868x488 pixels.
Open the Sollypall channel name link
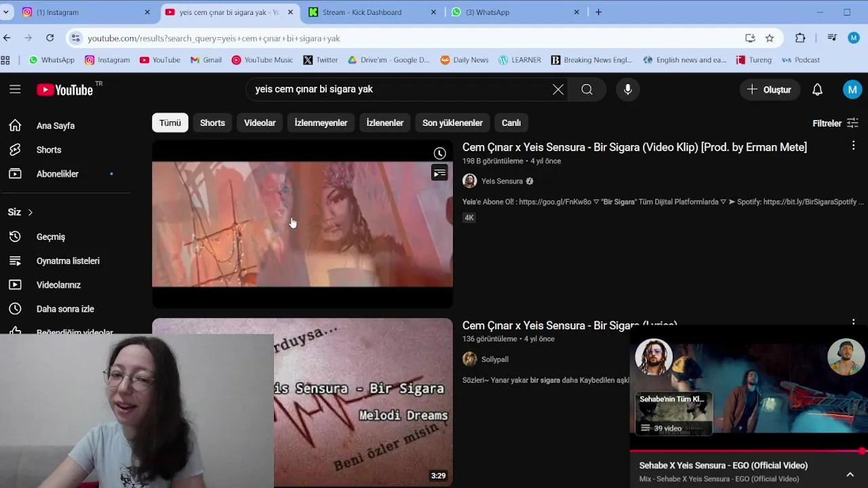tap(495, 359)
